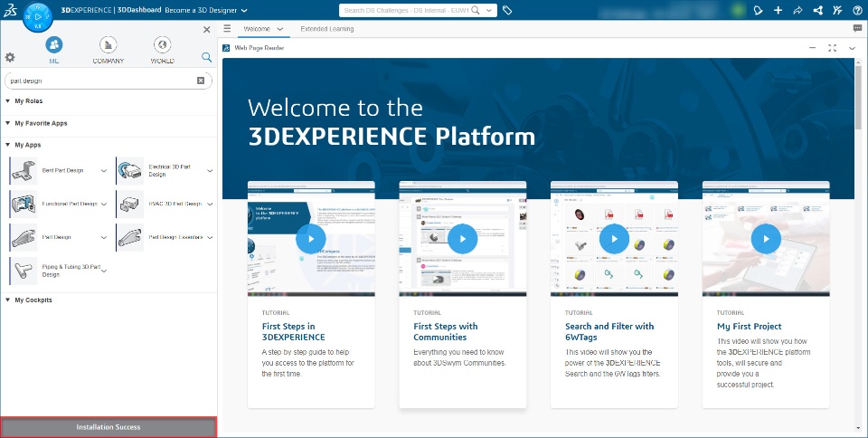Collapse the My Roles section
The width and height of the screenshot is (868, 438).
(x=8, y=101)
